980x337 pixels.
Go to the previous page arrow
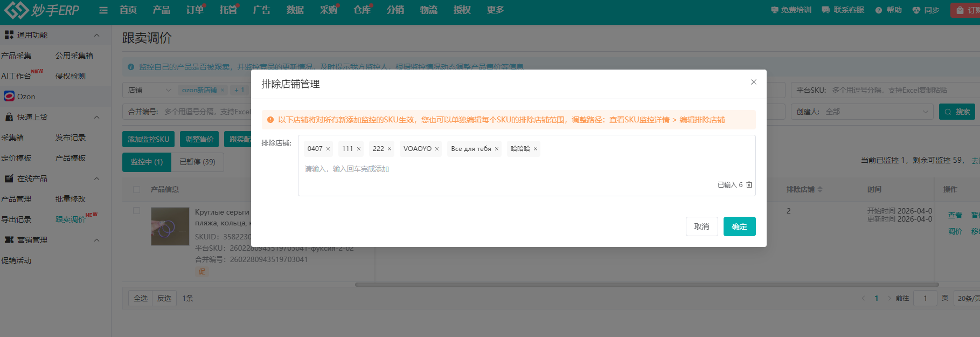(x=863, y=298)
